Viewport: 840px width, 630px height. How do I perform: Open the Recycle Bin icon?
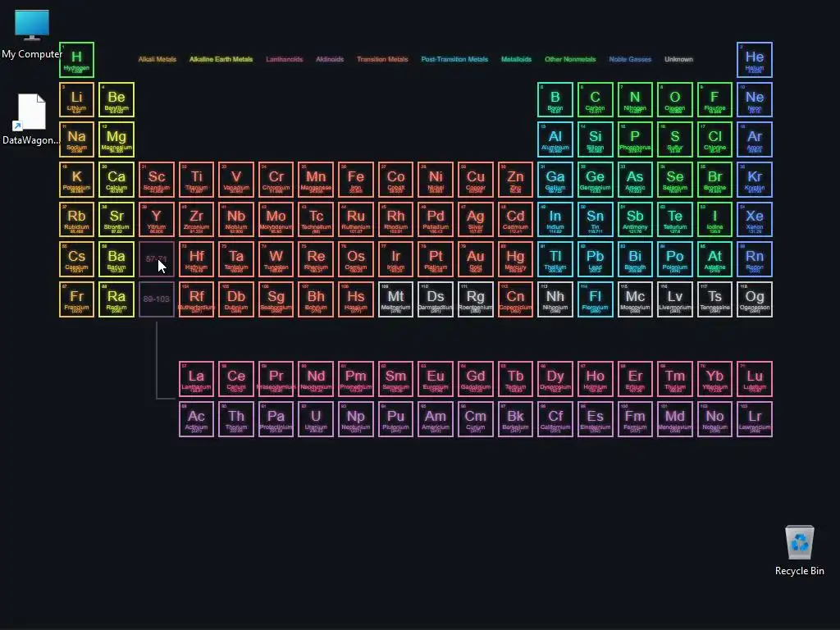click(x=799, y=550)
